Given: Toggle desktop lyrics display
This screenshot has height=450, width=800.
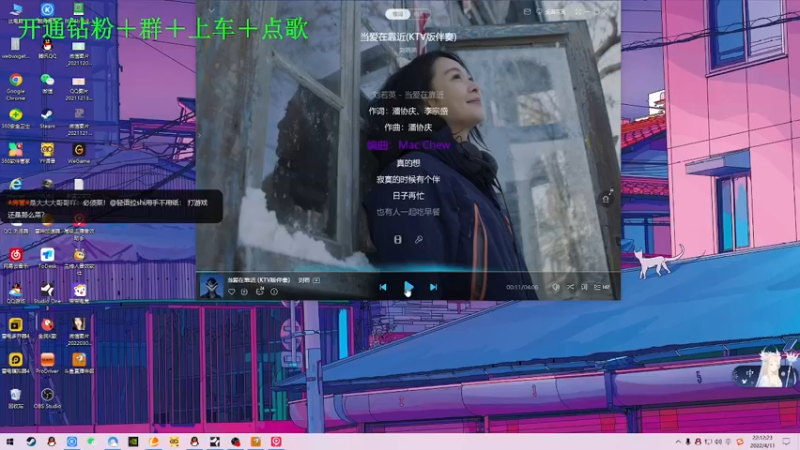Looking at the screenshot, I should [584, 287].
